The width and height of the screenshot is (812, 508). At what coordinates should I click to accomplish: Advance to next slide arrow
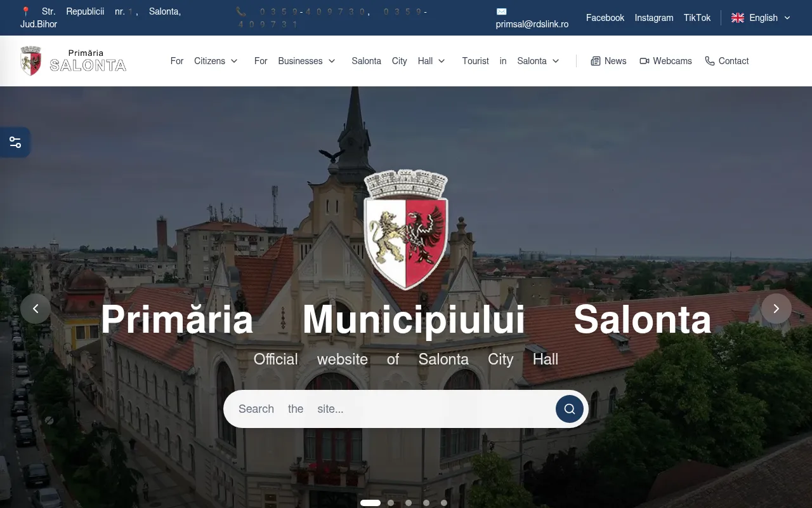pos(776,309)
